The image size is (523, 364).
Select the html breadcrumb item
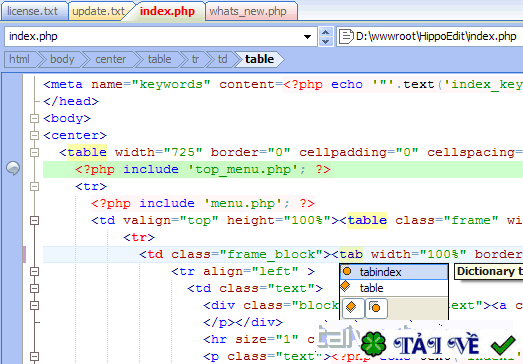19,59
